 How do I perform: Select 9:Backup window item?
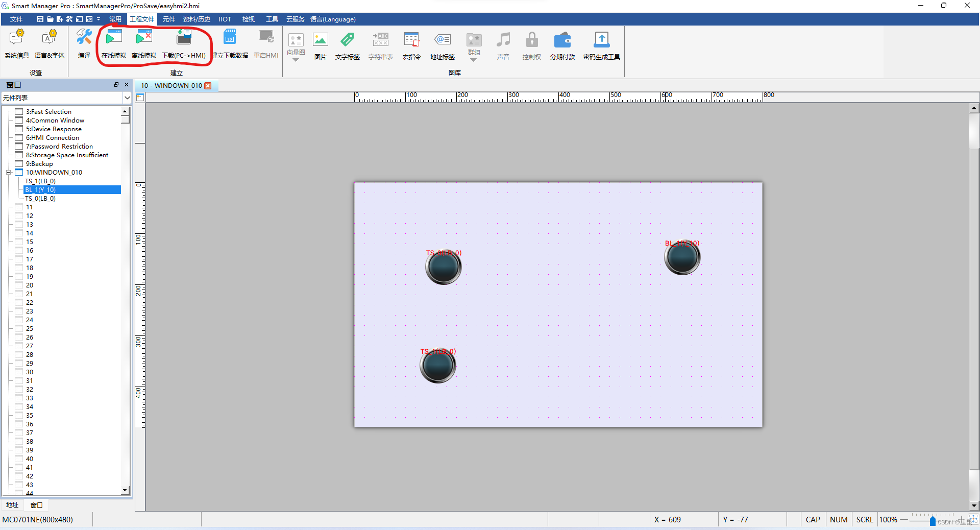(x=39, y=164)
